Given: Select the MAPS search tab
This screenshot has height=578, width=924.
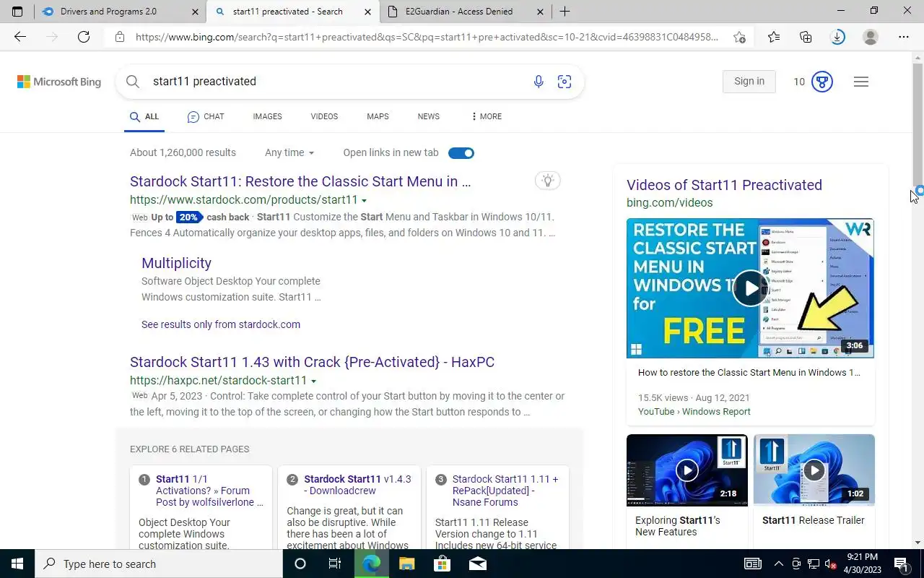Looking at the screenshot, I should [x=378, y=116].
